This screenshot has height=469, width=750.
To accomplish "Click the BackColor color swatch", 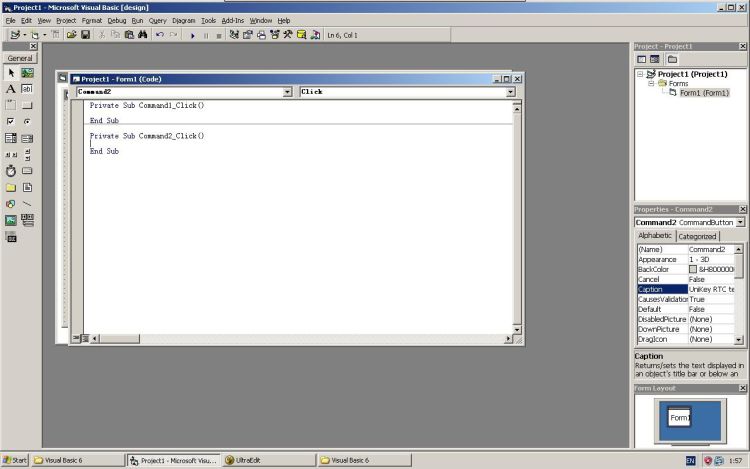I will coord(693,269).
